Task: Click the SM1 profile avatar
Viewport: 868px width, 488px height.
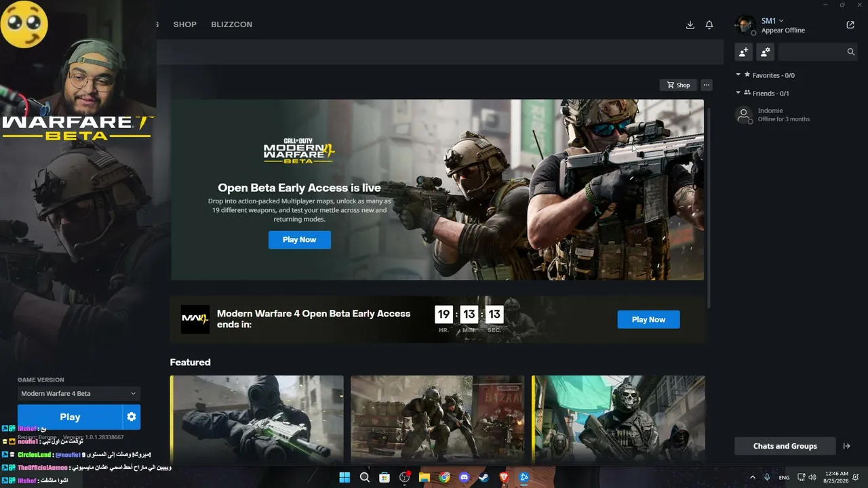Action: click(x=745, y=25)
